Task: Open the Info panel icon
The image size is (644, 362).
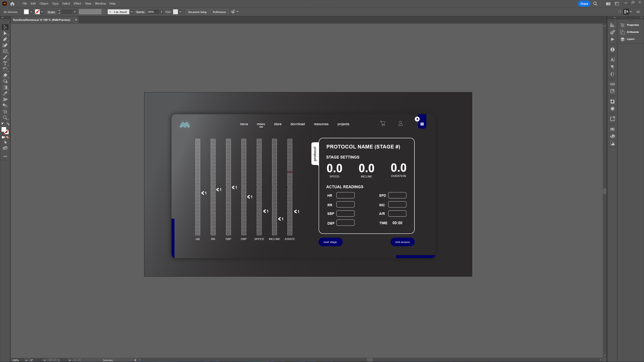Action: pyautogui.click(x=612, y=49)
